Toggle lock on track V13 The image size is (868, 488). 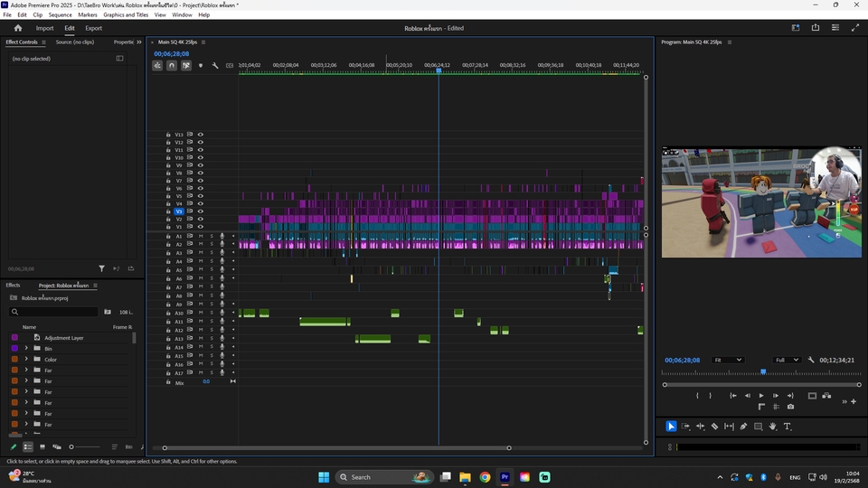tap(168, 135)
